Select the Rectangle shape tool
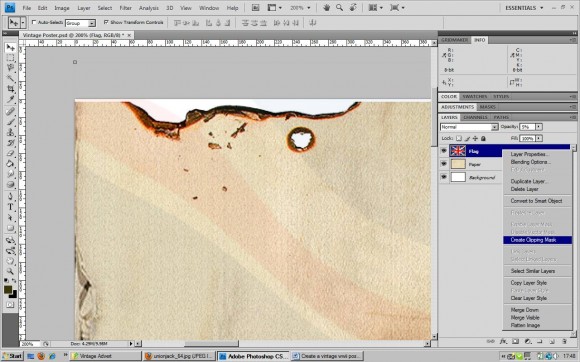Viewport: 580px width, 362px height. tap(10, 228)
